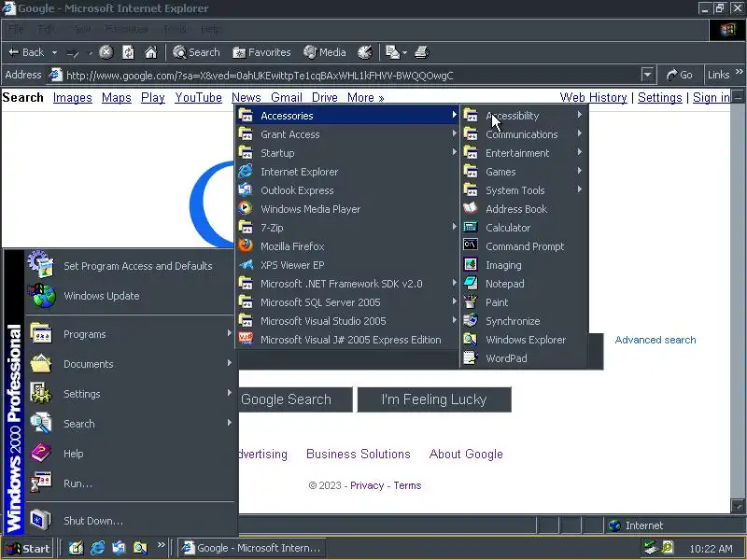
Task: Launch Calculator from Accessories
Action: [x=524, y=228]
